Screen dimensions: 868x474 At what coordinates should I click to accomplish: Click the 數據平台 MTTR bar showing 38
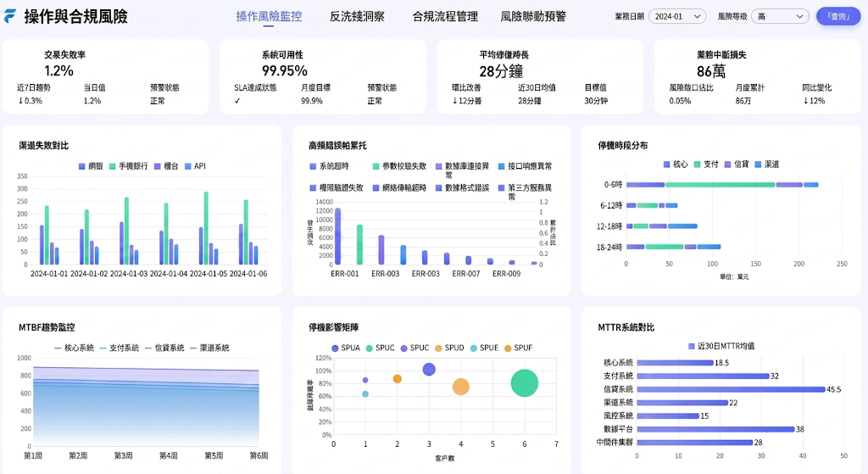click(x=715, y=429)
